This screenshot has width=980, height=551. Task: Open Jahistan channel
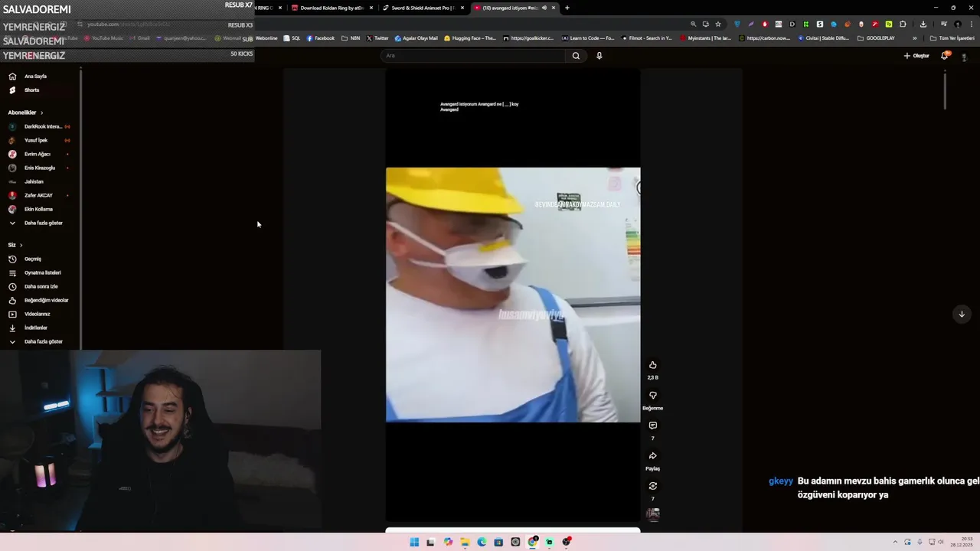point(40,181)
